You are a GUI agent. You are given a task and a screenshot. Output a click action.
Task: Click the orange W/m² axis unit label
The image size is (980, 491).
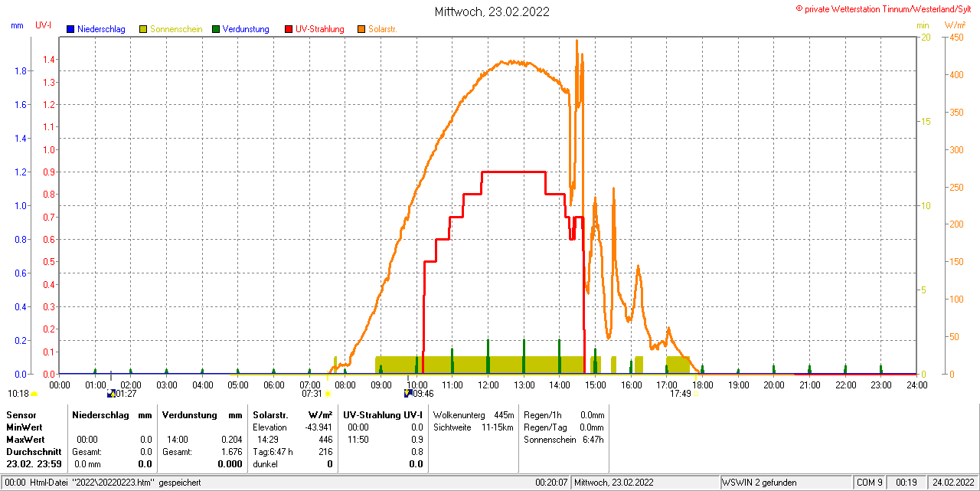(955, 25)
